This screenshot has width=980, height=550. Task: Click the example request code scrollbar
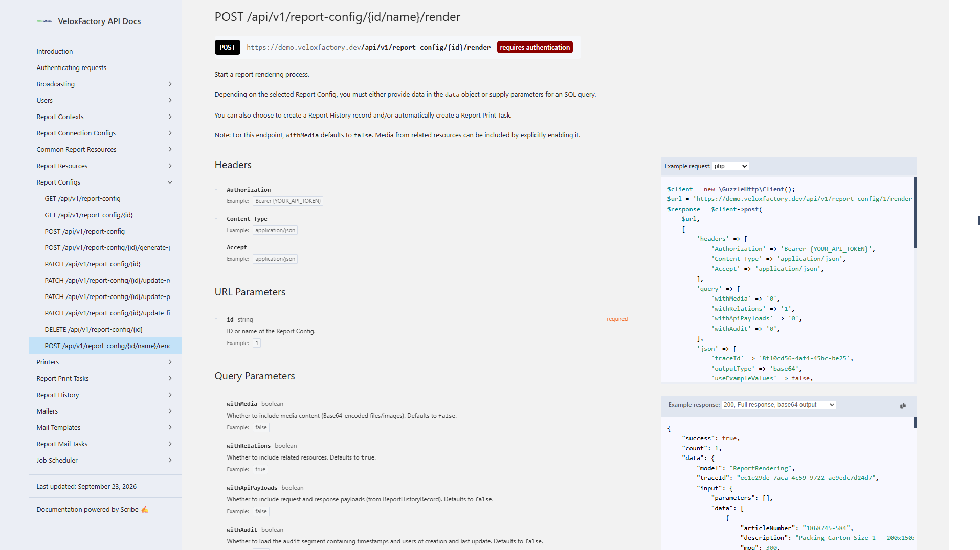pyautogui.click(x=915, y=213)
